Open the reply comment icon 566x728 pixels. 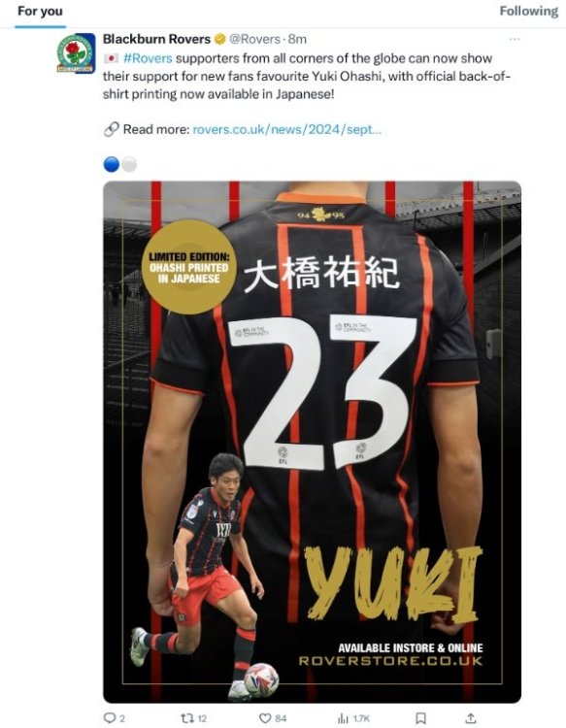coord(109,718)
